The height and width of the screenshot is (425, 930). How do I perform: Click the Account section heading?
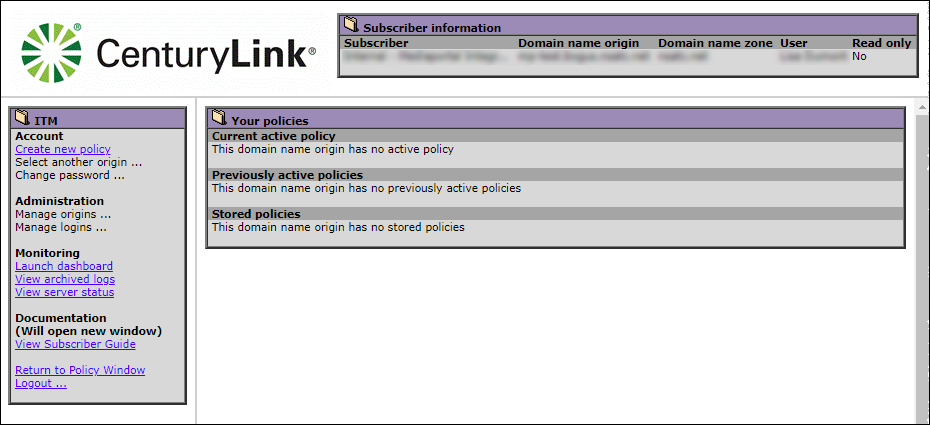coord(39,136)
